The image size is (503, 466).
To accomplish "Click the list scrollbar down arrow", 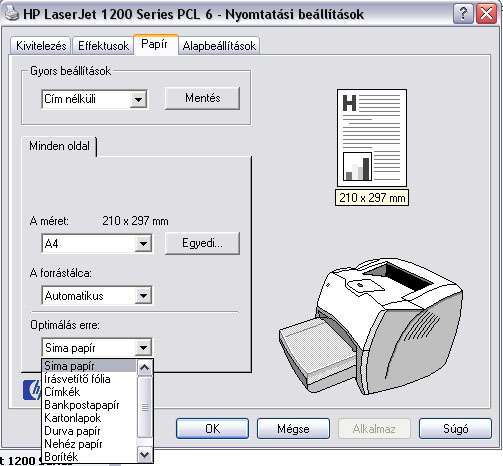I will coord(144,454).
